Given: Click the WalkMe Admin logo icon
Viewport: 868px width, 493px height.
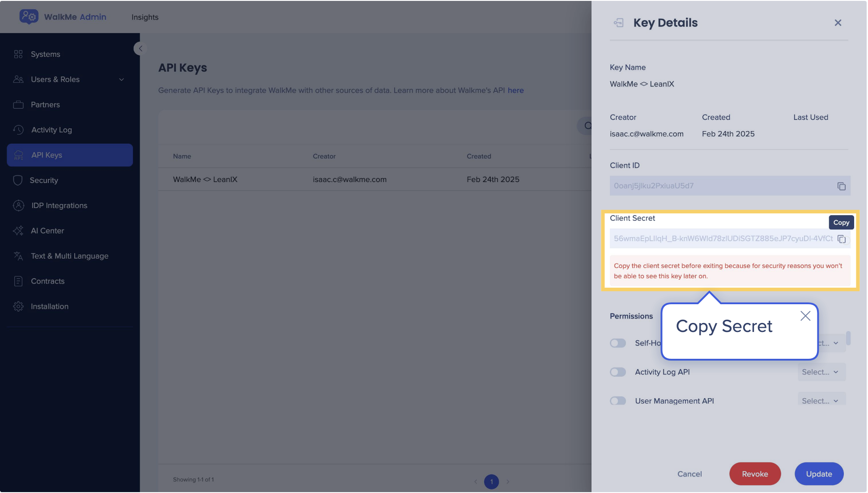Looking at the screenshot, I should point(29,17).
